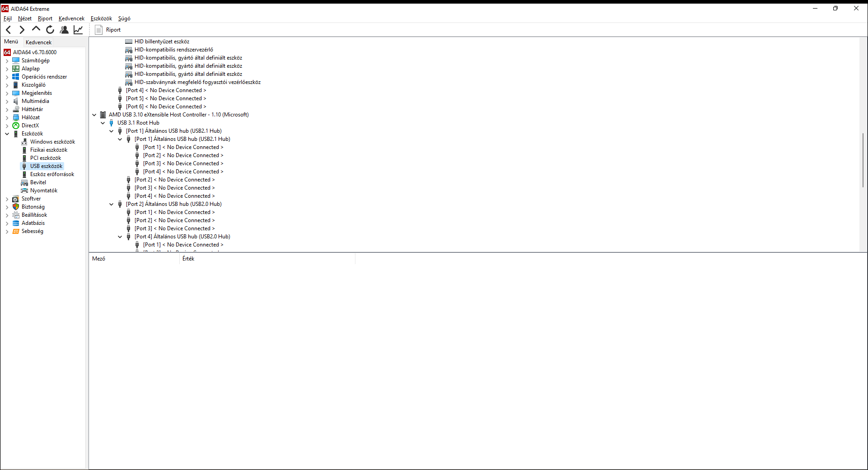
Task: Select HID-kompatibilis rendszervezérlő entry
Action: [x=174, y=50]
